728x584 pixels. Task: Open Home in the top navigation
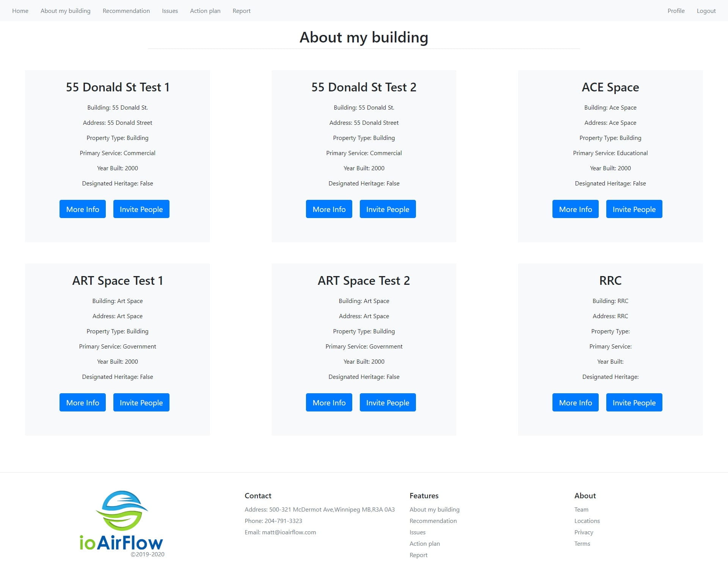click(x=20, y=11)
